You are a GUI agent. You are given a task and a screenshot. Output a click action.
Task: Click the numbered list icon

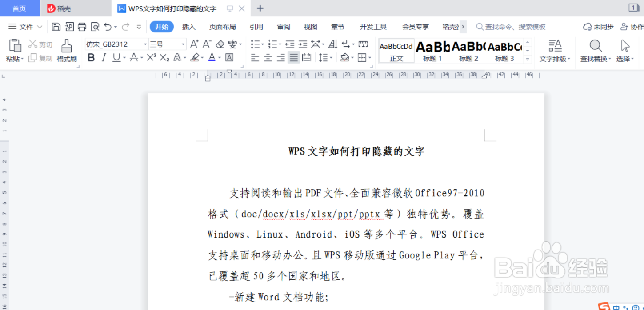272,44
